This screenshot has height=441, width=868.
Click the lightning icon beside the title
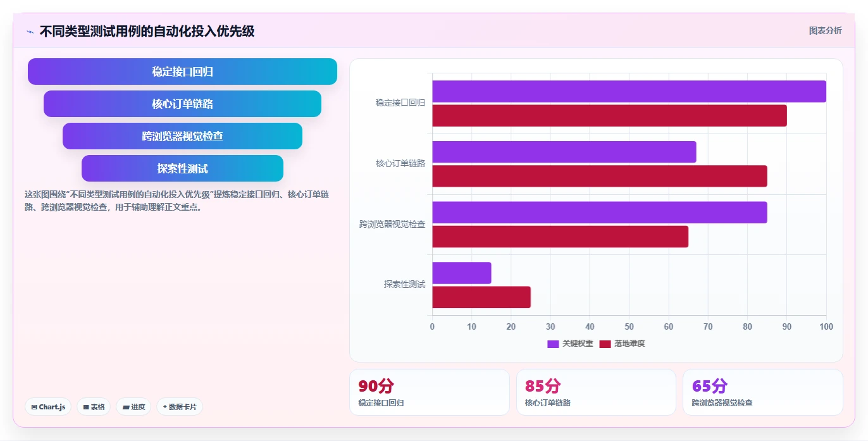point(30,32)
